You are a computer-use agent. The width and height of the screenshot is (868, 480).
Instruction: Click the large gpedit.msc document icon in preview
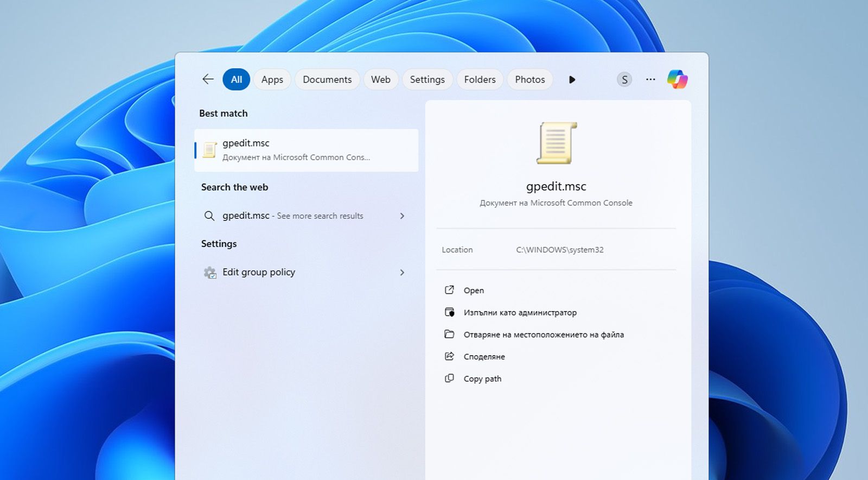click(556, 143)
